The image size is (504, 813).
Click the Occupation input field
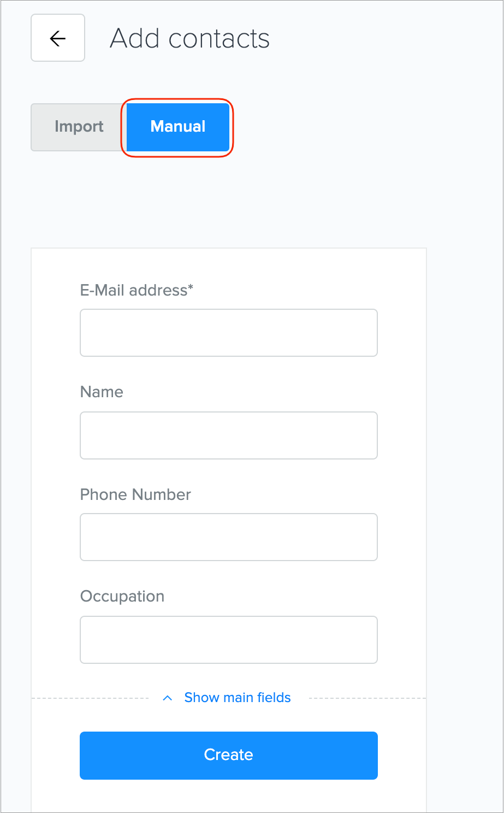(x=228, y=640)
